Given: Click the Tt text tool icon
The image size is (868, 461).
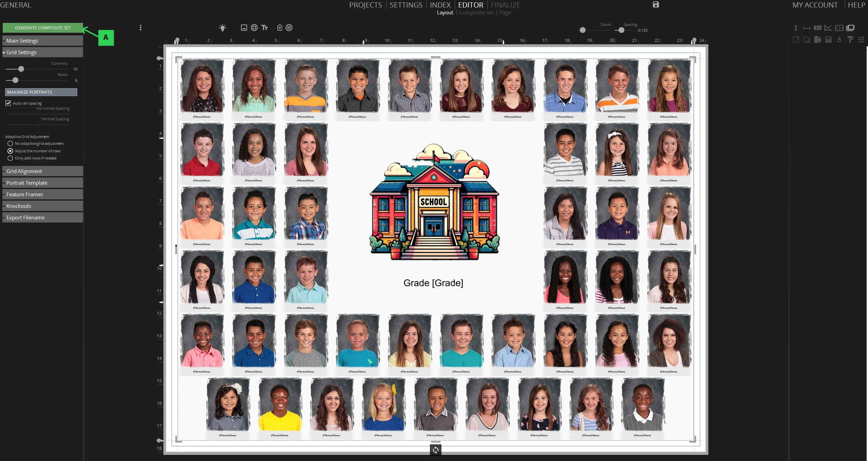Looking at the screenshot, I should 264,28.
